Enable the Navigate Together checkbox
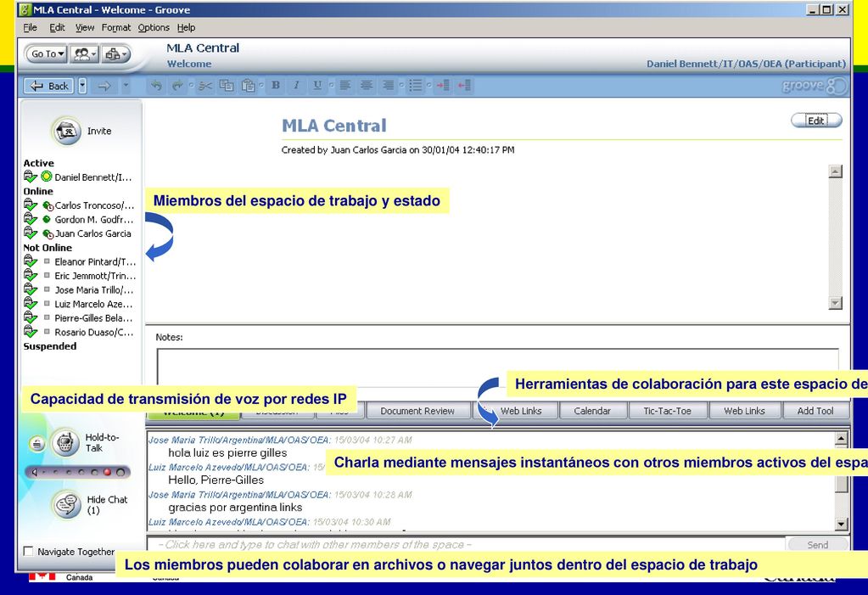 point(28,551)
